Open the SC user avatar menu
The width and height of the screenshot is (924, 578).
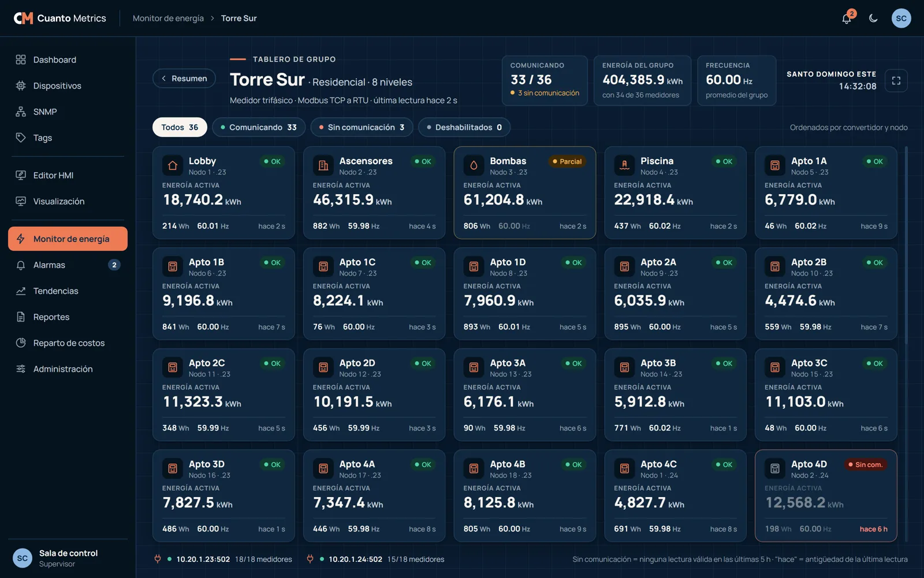901,18
